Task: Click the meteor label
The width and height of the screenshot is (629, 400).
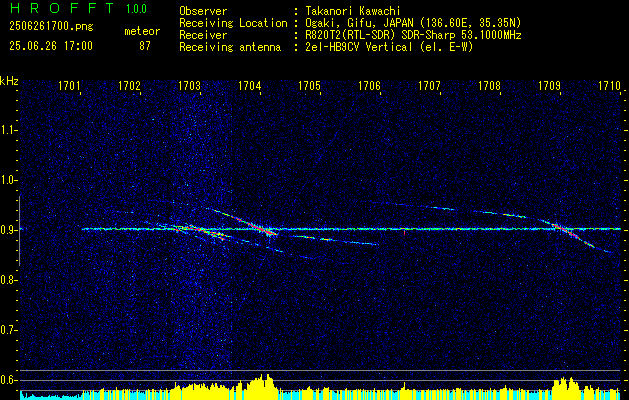Action: coord(142,31)
